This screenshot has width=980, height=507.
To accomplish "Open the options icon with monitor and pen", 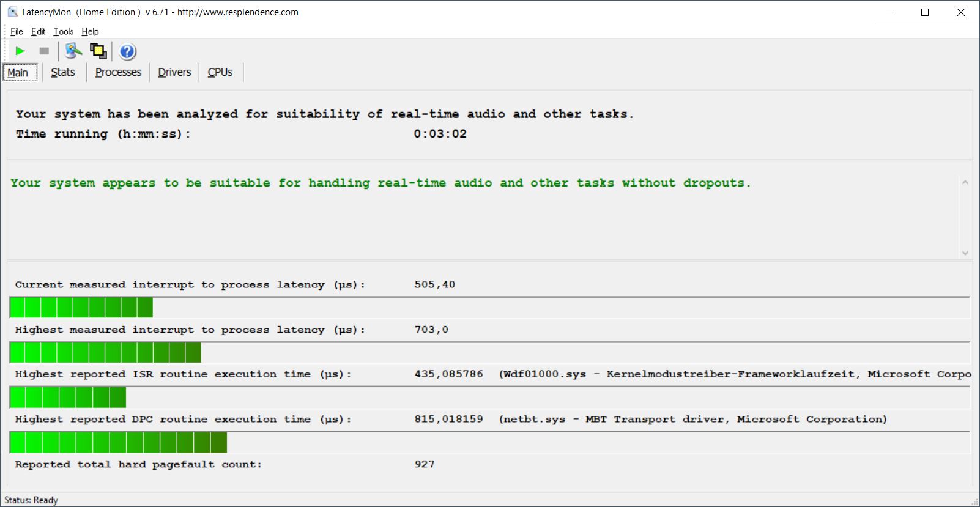I will click(x=73, y=51).
